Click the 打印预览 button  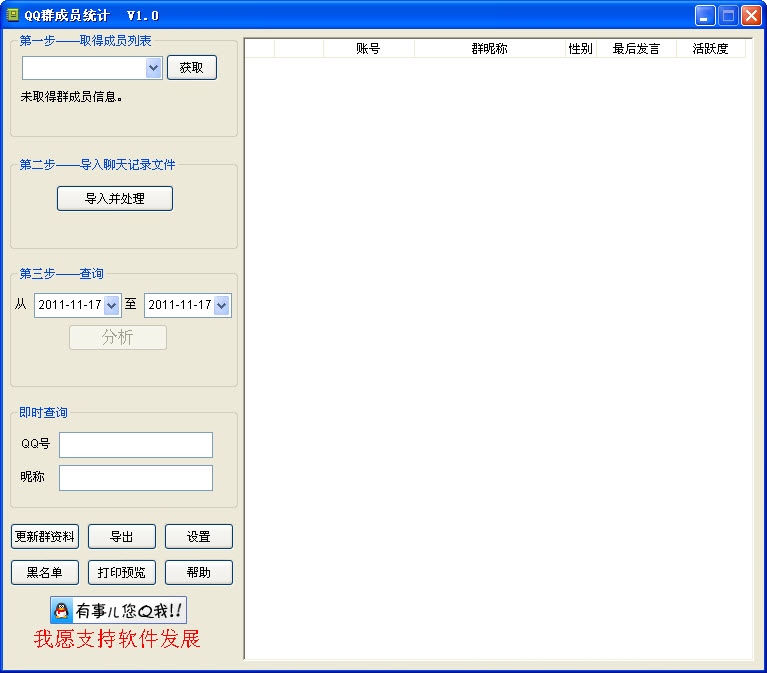pos(122,572)
